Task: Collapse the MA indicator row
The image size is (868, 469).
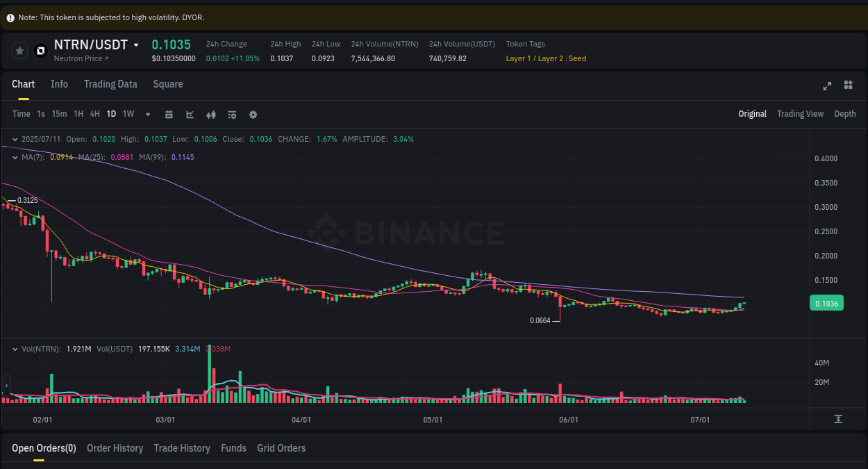Action: coord(14,158)
